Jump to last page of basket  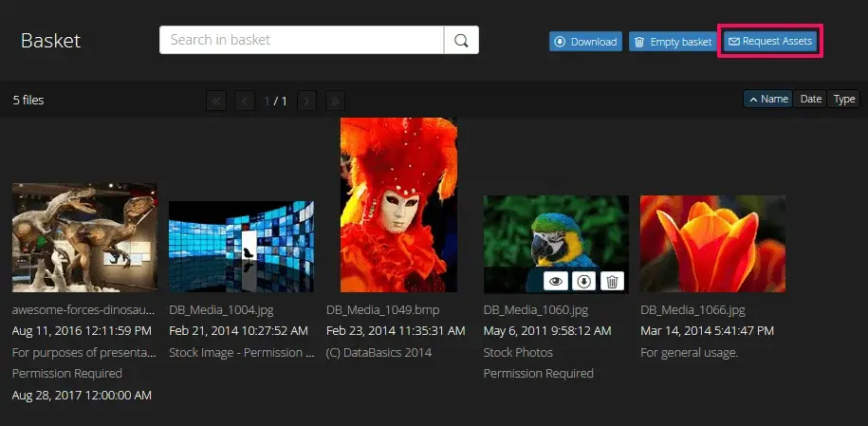335,100
